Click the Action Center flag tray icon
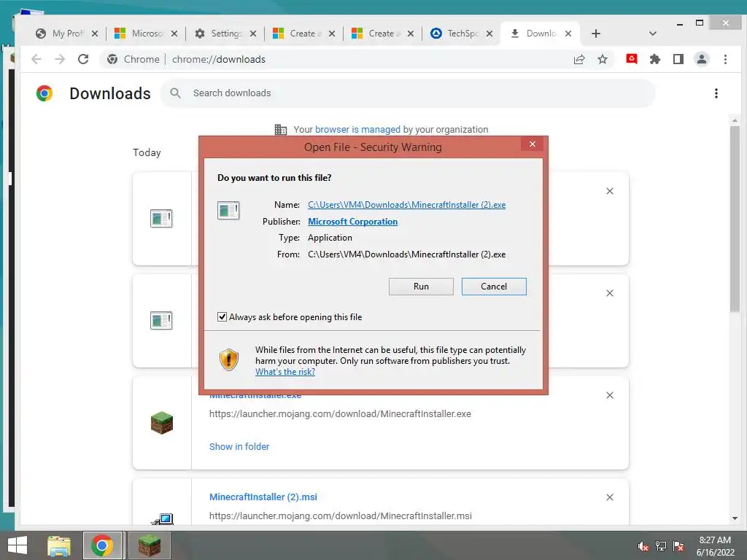The height and width of the screenshot is (560, 747). (x=678, y=545)
